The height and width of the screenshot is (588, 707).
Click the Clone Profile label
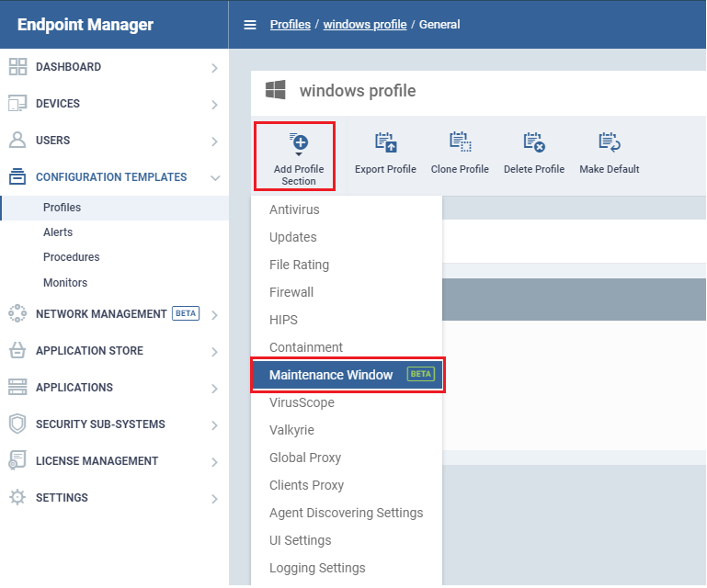460,169
